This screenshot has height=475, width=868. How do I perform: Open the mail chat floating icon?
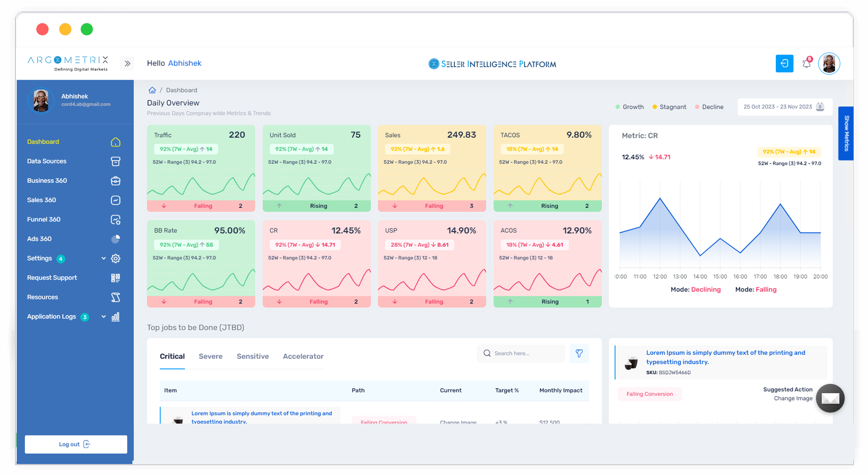pyautogui.click(x=830, y=399)
